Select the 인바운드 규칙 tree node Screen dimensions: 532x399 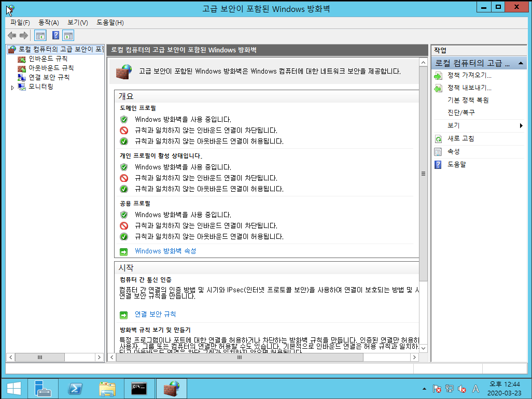click(x=48, y=59)
